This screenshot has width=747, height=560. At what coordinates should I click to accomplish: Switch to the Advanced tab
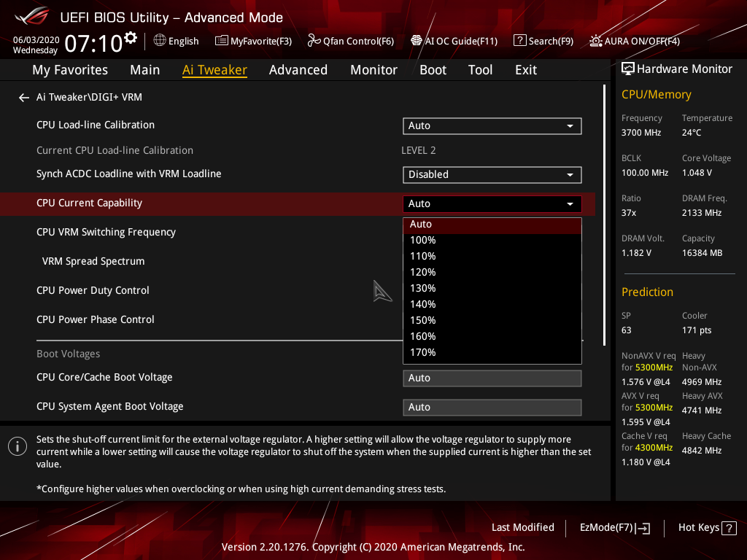point(298,69)
